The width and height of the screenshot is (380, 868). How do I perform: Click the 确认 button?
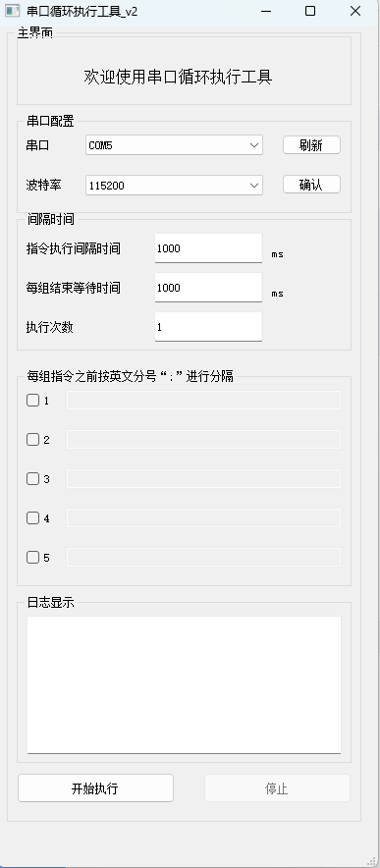[311, 185]
